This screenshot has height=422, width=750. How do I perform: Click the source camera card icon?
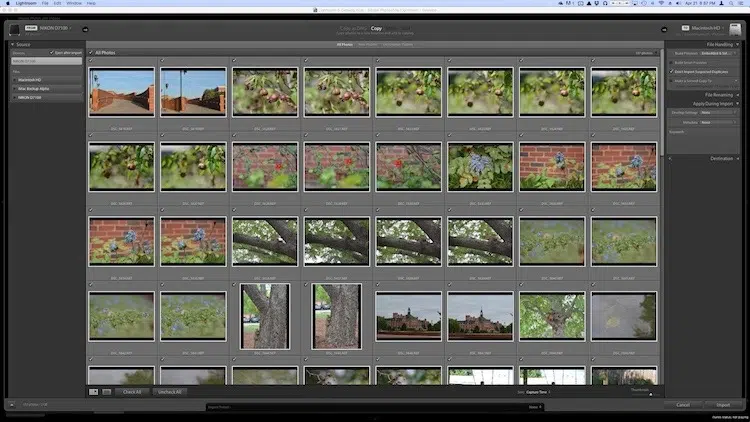point(15,30)
